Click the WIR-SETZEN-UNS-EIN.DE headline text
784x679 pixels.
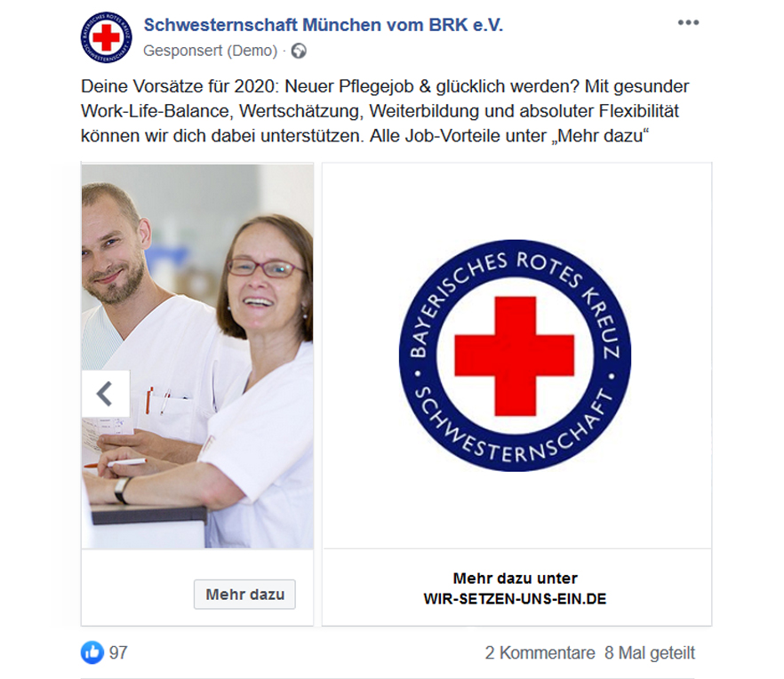[515, 599]
